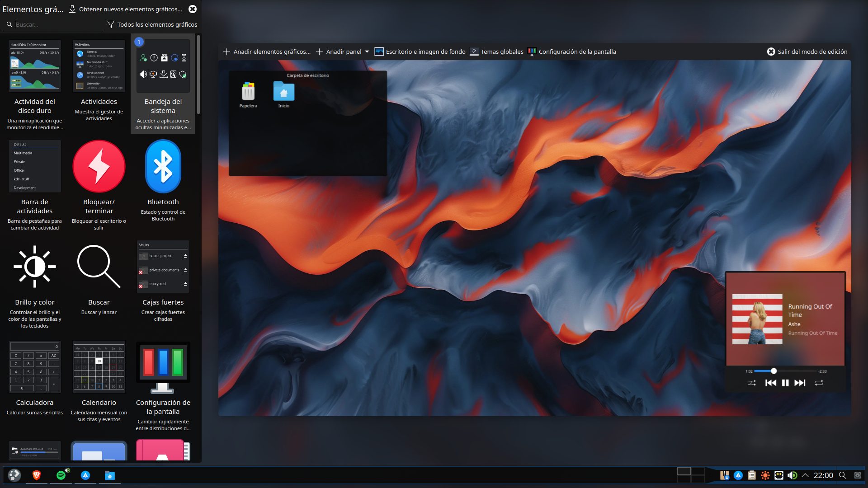The height and width of the screenshot is (488, 868).
Task: Skip to next track in media widget
Action: pos(800,383)
